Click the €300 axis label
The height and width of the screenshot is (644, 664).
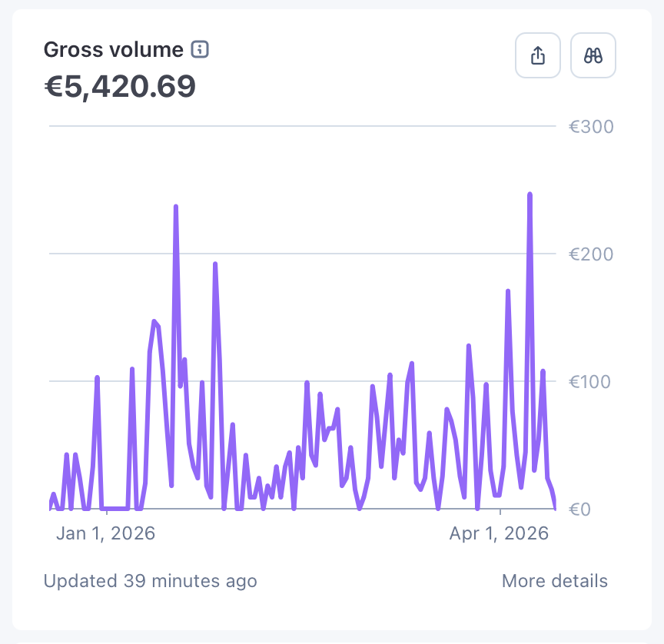coord(591,127)
